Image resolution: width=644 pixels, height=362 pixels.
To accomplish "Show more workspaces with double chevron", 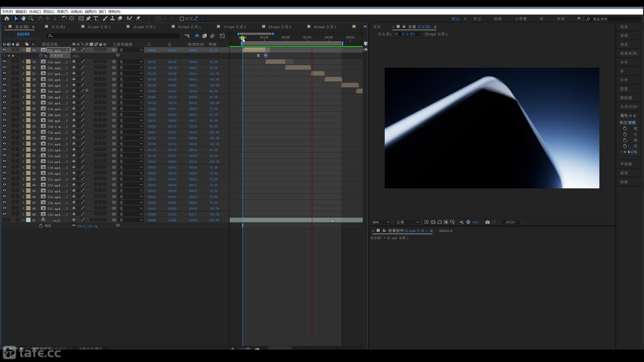I will (579, 18).
